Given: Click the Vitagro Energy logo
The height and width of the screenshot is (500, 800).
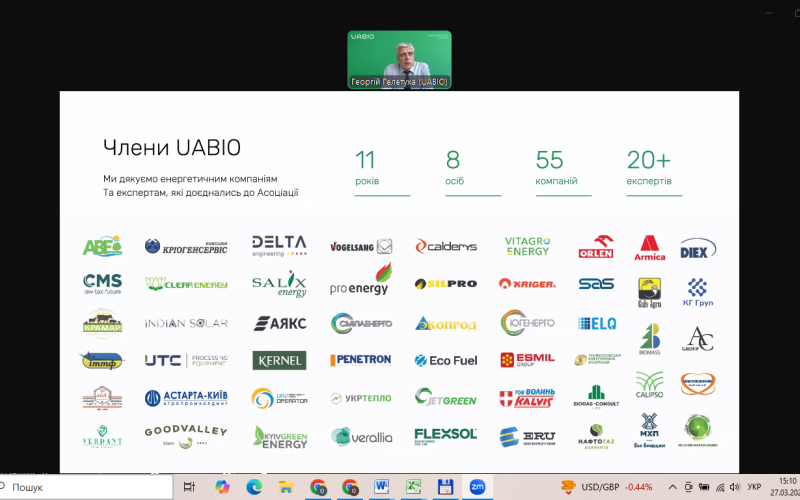Looking at the screenshot, I should pos(527,246).
